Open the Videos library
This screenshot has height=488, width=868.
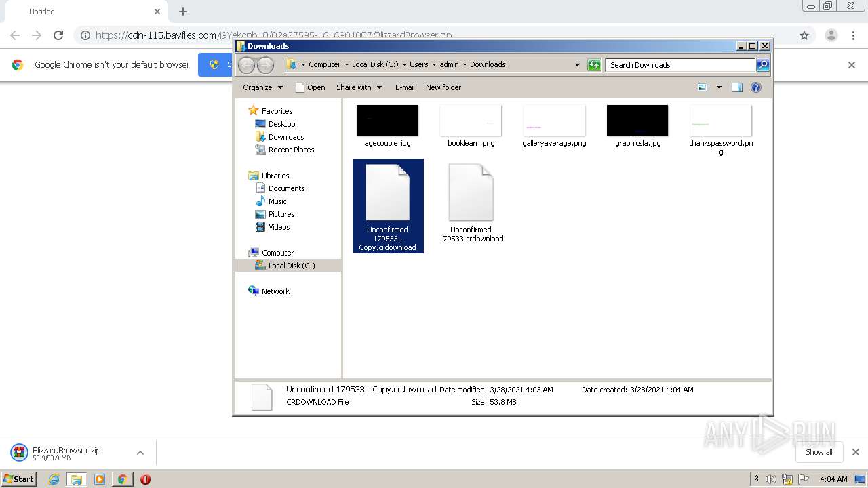[279, 227]
